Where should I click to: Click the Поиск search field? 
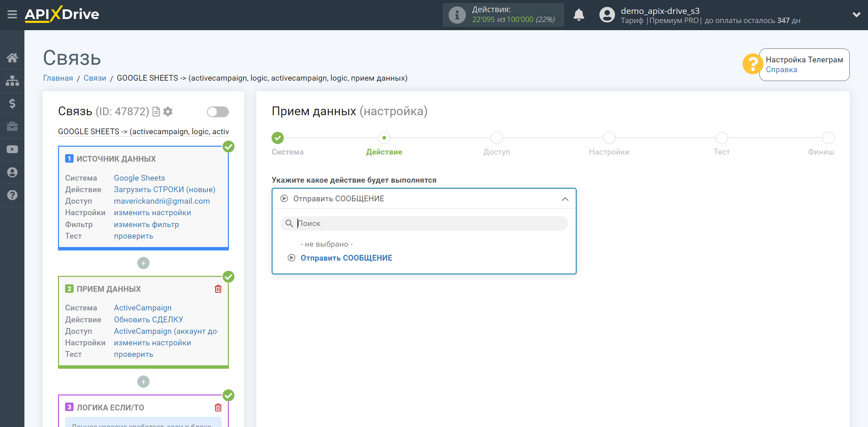(424, 223)
